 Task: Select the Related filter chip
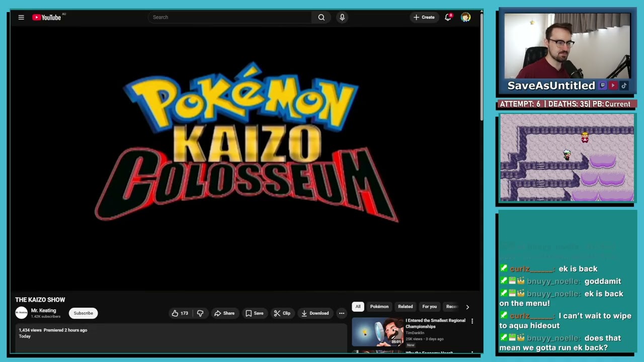tap(406, 307)
